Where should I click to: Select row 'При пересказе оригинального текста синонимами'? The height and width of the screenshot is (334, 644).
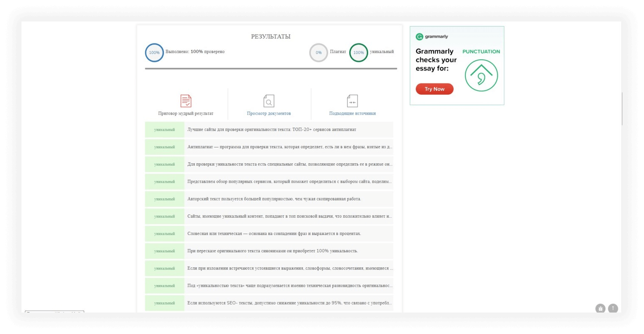[x=269, y=251]
